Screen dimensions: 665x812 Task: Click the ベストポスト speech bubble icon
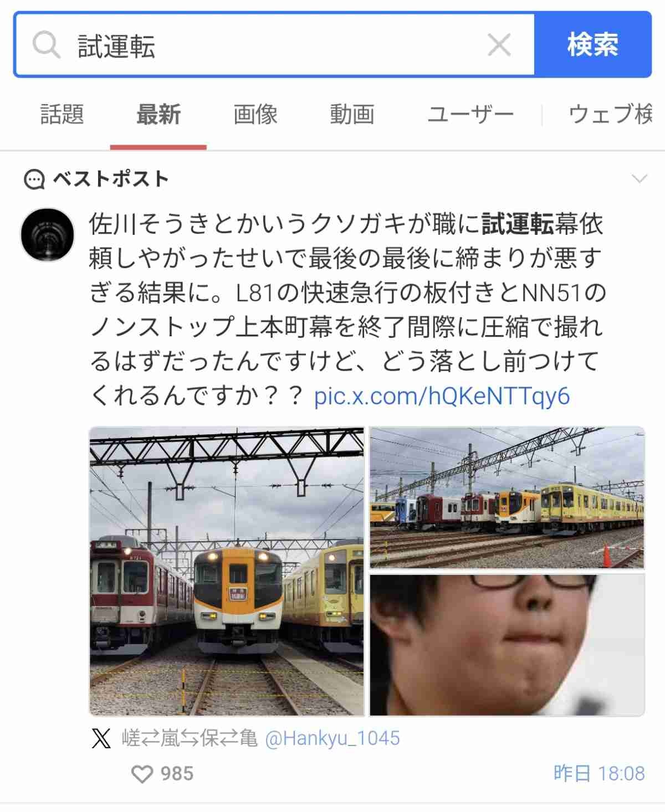pyautogui.click(x=34, y=179)
